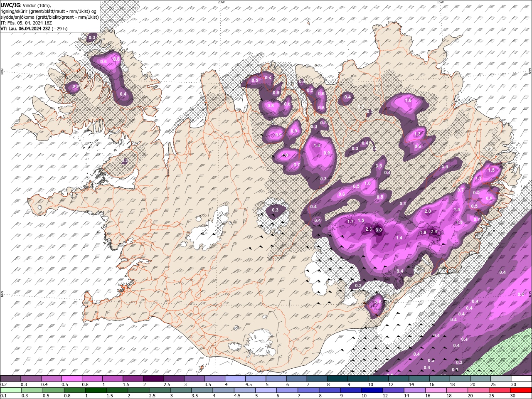Image resolution: width=532 pixels, height=399 pixels.
Task: Click the pale green 0.1 legend swatch
Action: [11, 390]
